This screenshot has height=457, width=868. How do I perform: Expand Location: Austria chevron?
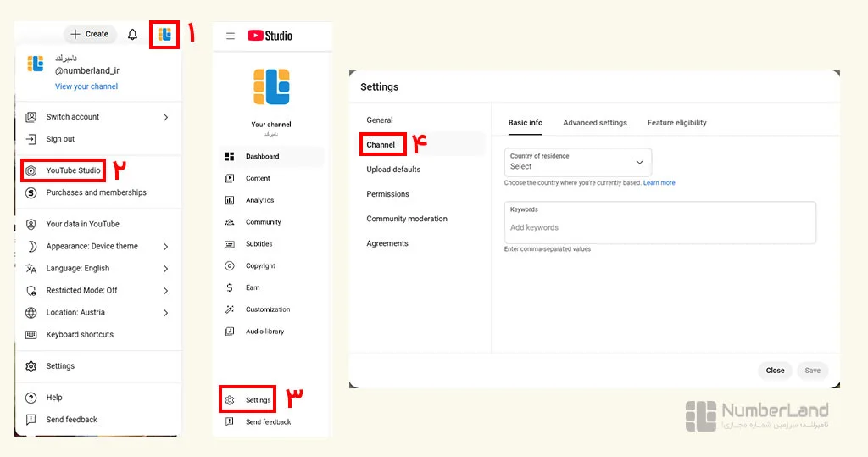tap(165, 312)
